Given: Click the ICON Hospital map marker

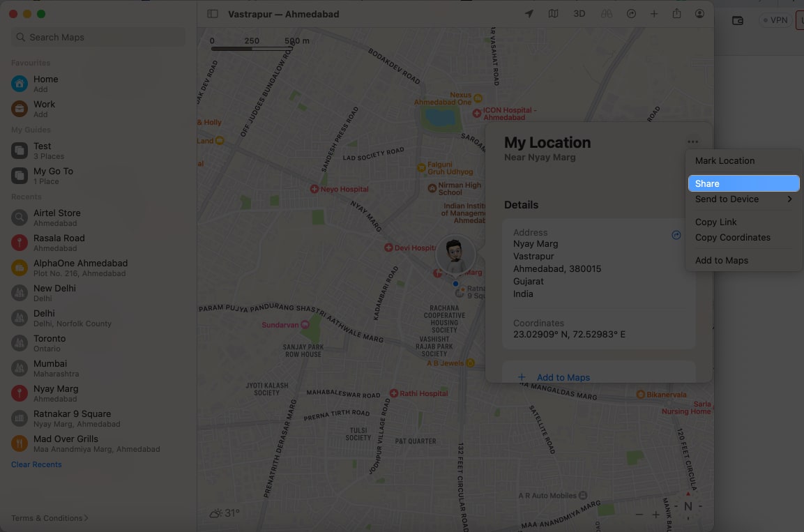Looking at the screenshot, I should (x=477, y=113).
